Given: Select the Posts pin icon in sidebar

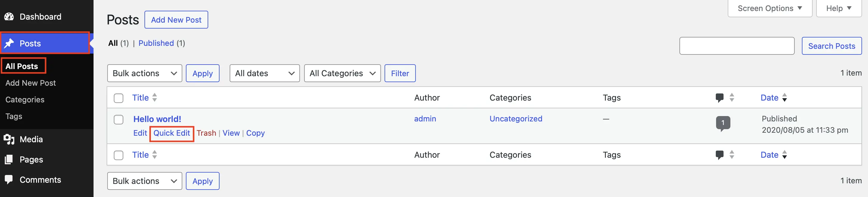Looking at the screenshot, I should tap(9, 43).
